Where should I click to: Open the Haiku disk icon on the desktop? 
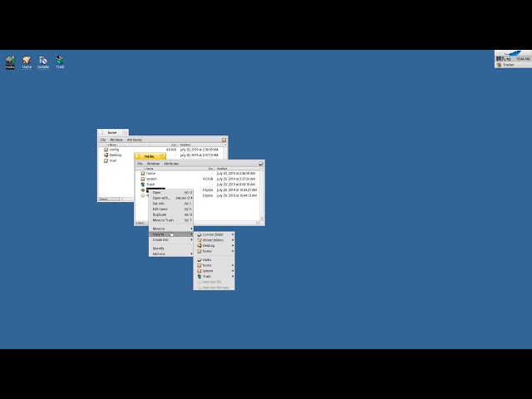(x=10, y=61)
